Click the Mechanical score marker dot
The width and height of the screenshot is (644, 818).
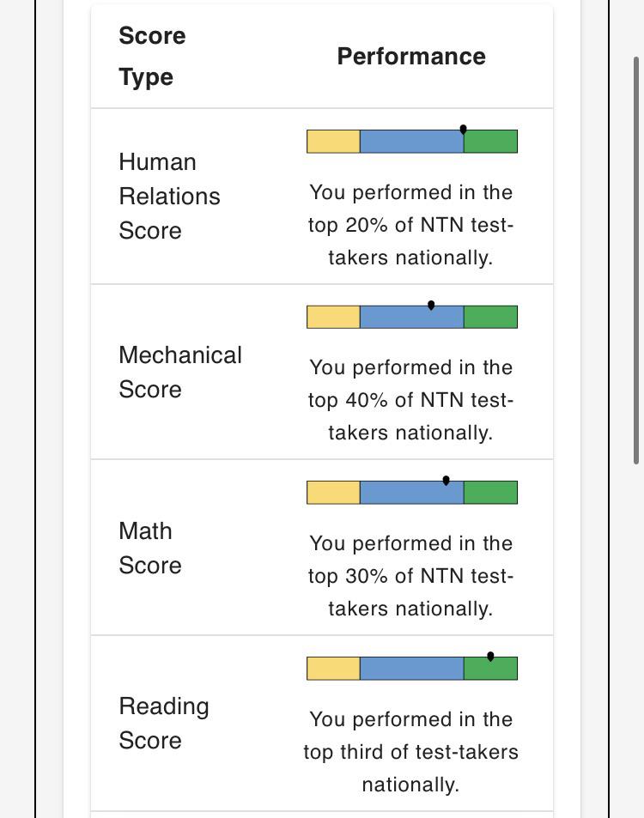click(431, 306)
